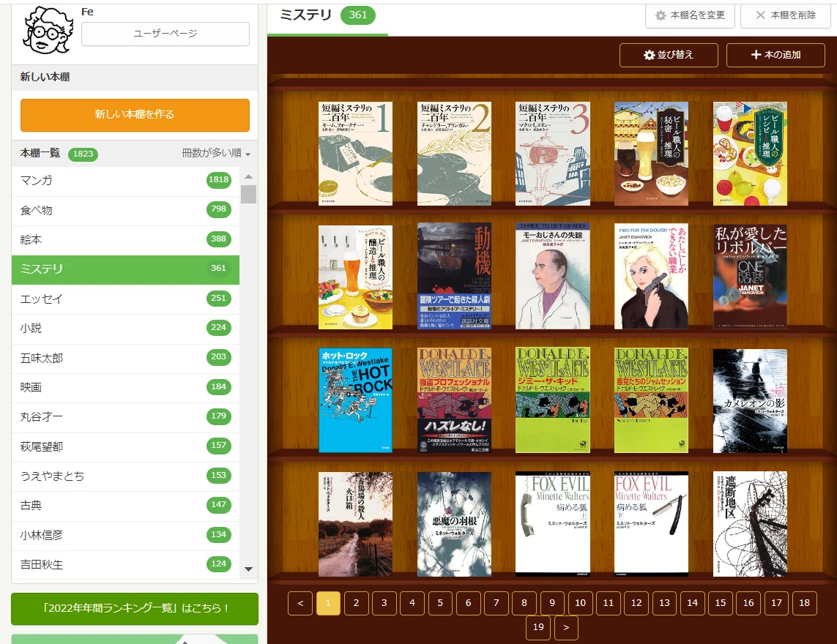Open book 遮断地区 cover
Screen dimensions: 837x644
coord(750,524)
